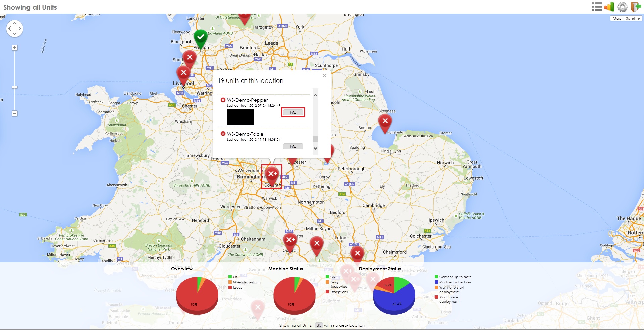Image resolution: width=644 pixels, height=330 pixels.
Task: Click Exceptions red legend swatch
Action: (327, 292)
